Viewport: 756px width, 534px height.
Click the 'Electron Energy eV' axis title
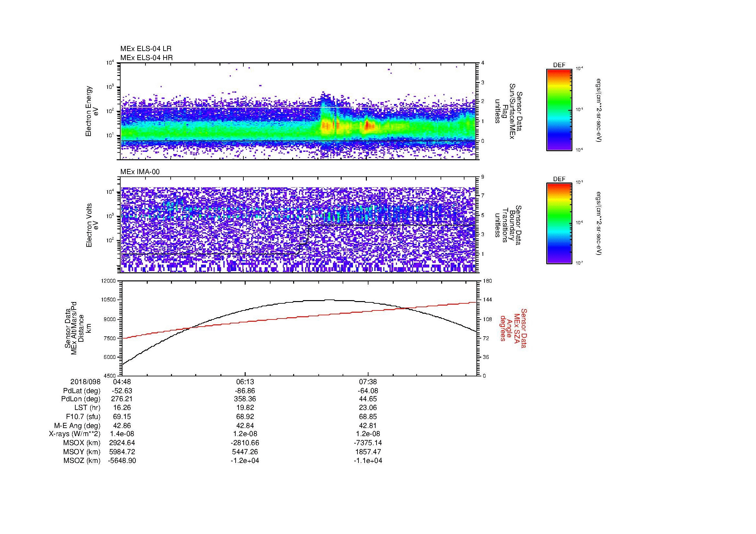click(92, 111)
